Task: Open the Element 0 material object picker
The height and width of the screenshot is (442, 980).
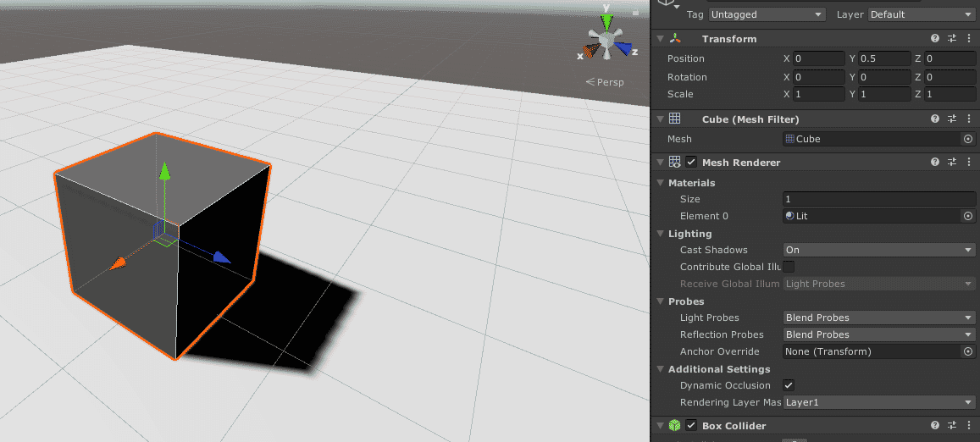Action: (968, 216)
